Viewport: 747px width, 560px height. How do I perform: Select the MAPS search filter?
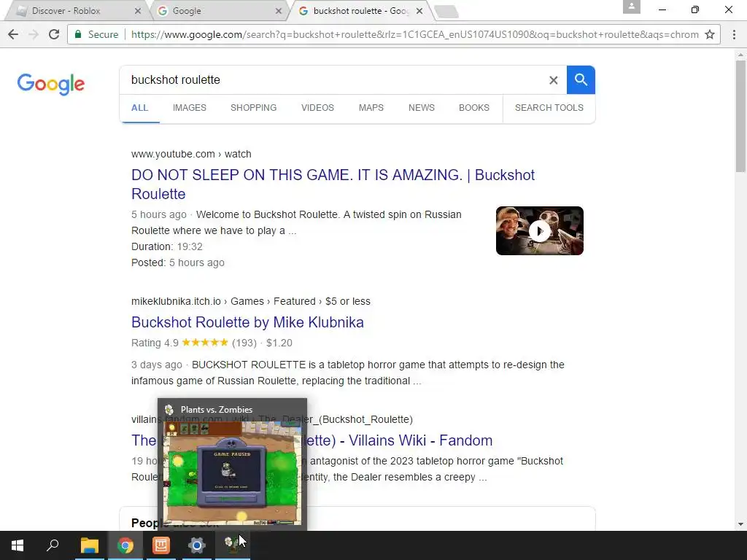pyautogui.click(x=371, y=108)
